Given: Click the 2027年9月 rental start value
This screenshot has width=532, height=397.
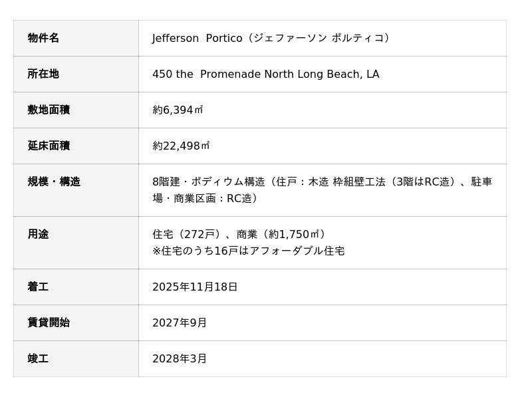Looking at the screenshot, I should (180, 323).
